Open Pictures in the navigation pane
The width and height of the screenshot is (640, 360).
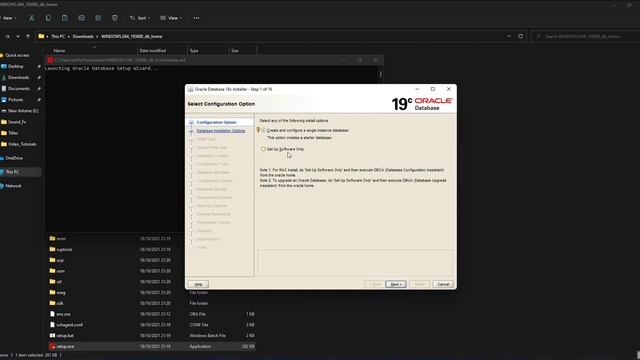coord(16,100)
